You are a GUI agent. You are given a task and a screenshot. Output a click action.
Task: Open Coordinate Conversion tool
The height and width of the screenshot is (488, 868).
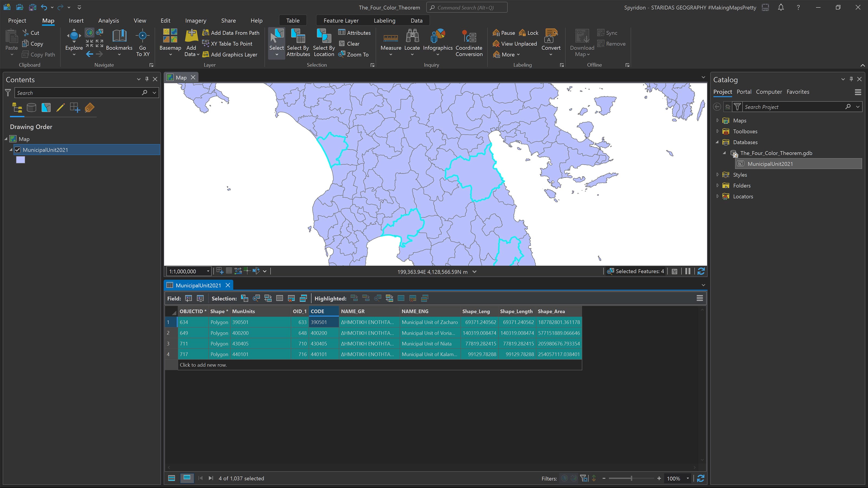(469, 38)
